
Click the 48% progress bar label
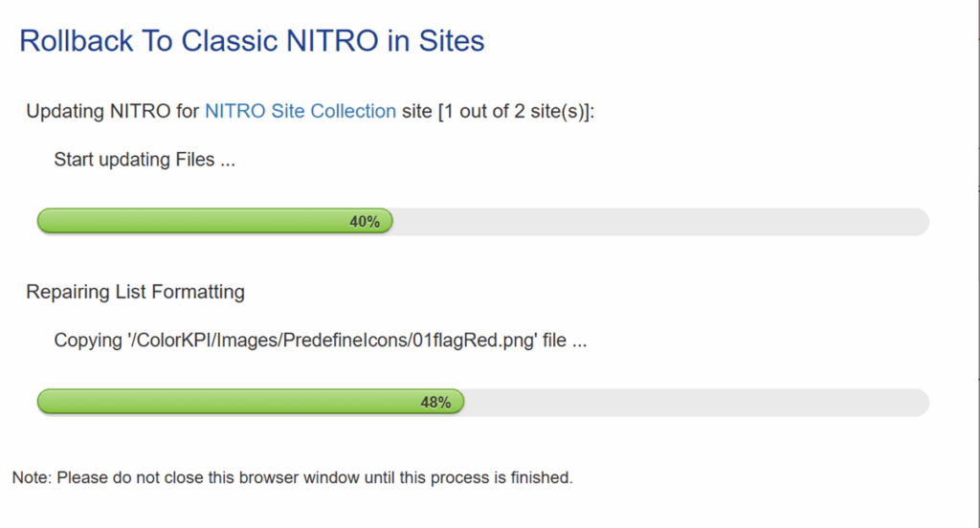pos(435,403)
